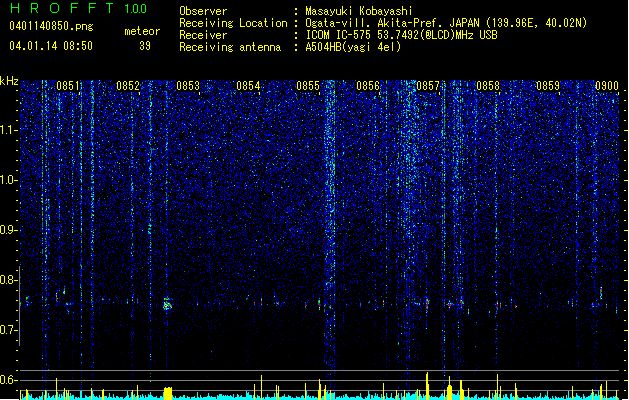The width and height of the screenshot is (629, 400).
Task: Click the 0853 time marker
Action: point(188,86)
